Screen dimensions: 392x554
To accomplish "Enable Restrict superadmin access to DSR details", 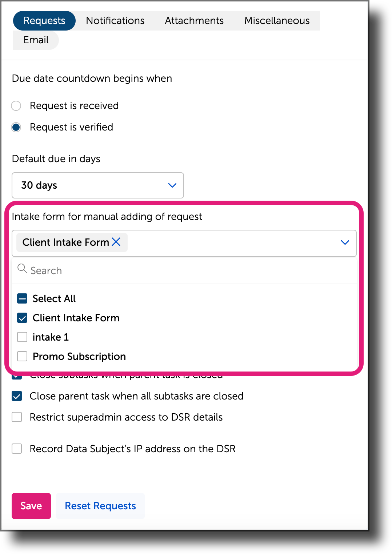I will tap(16, 417).
